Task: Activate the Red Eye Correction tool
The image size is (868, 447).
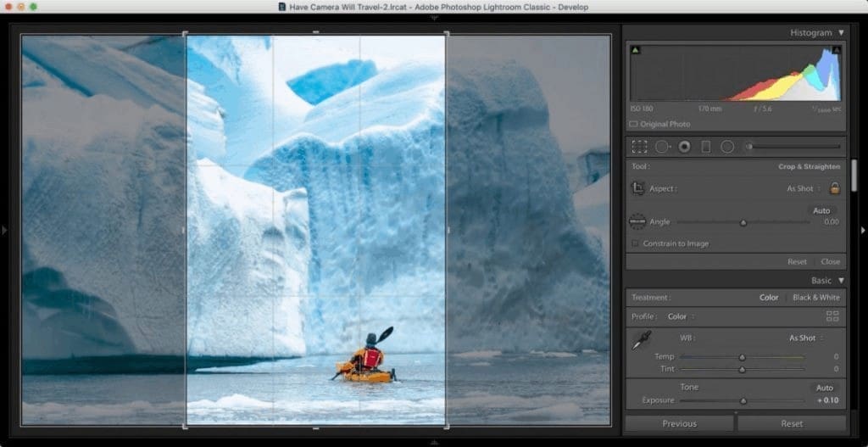Action: point(684,147)
